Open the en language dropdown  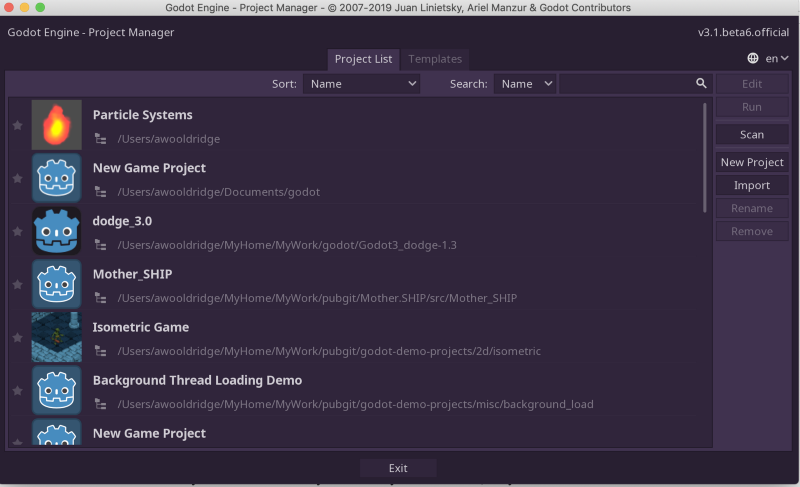point(777,58)
